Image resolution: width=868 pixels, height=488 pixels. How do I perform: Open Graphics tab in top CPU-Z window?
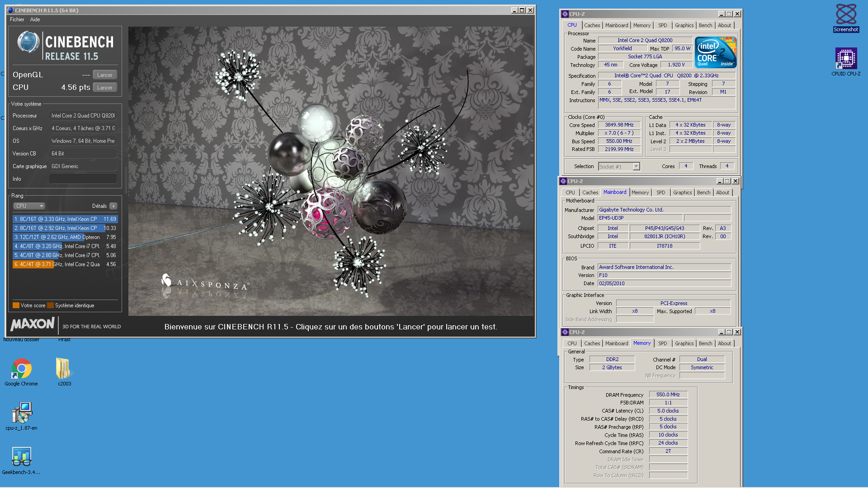coord(684,25)
